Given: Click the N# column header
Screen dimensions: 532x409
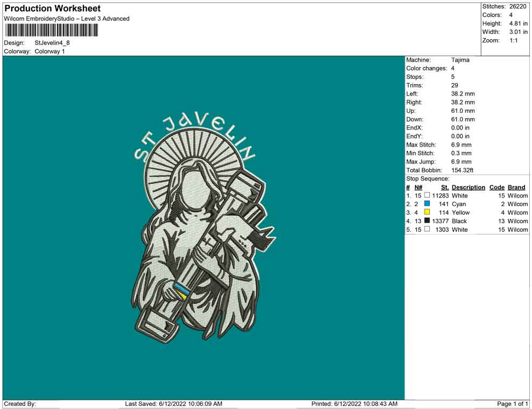Looking at the screenshot, I should [418, 187].
